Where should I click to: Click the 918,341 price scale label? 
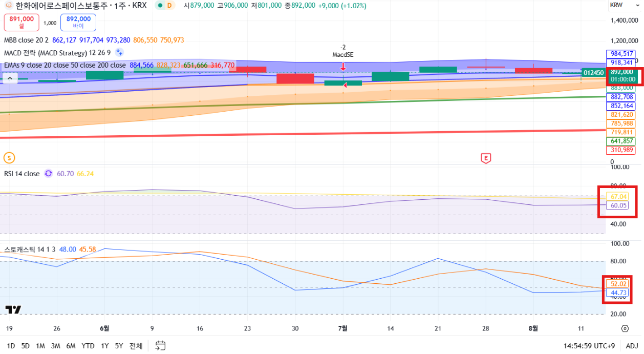pyautogui.click(x=620, y=63)
